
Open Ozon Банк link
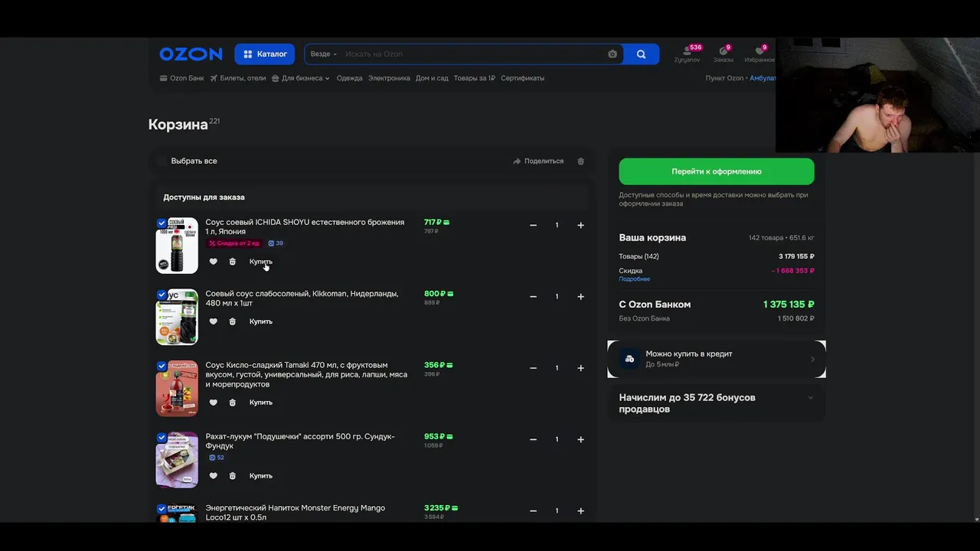click(x=182, y=78)
